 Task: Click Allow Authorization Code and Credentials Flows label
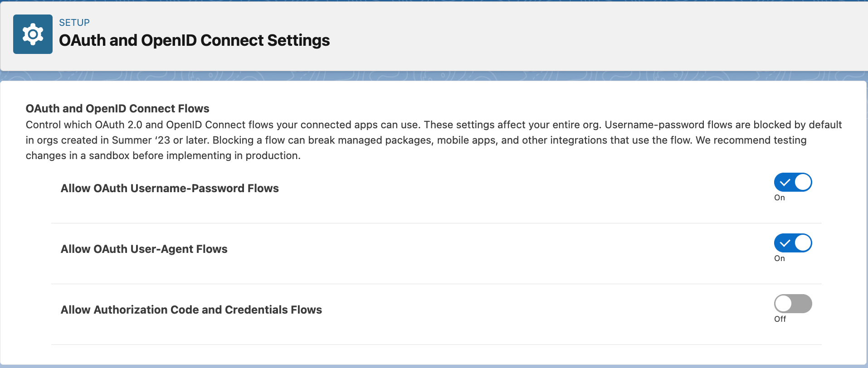click(x=191, y=310)
